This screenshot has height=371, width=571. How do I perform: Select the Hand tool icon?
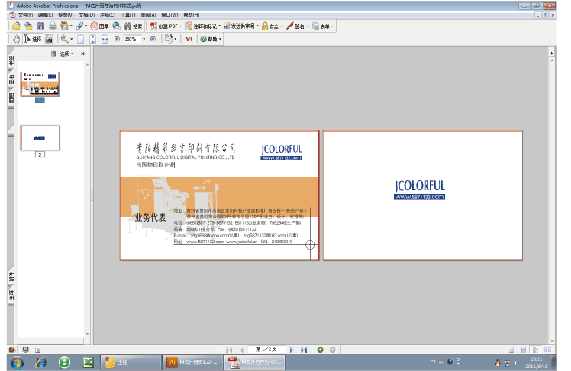16,39
